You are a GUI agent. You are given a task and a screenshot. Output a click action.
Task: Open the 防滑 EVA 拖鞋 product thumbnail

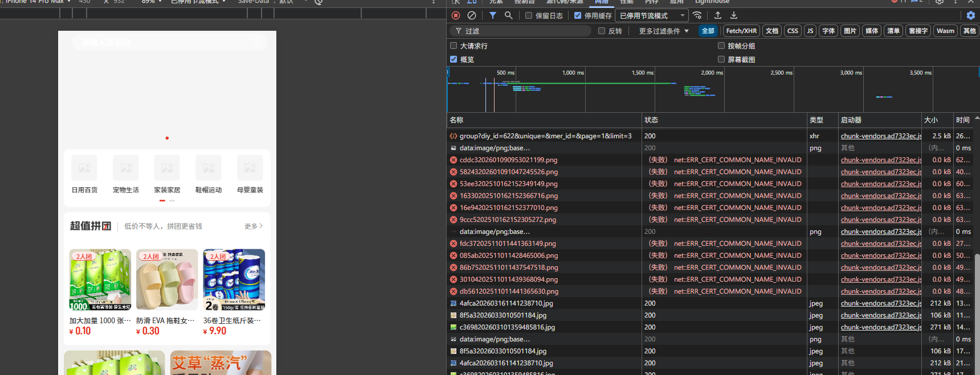click(x=167, y=279)
